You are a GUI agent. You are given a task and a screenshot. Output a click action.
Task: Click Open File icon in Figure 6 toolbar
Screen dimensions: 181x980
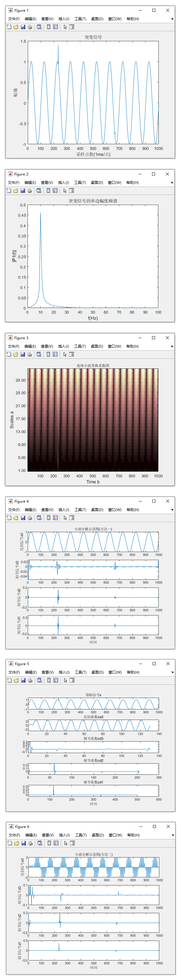17,843
